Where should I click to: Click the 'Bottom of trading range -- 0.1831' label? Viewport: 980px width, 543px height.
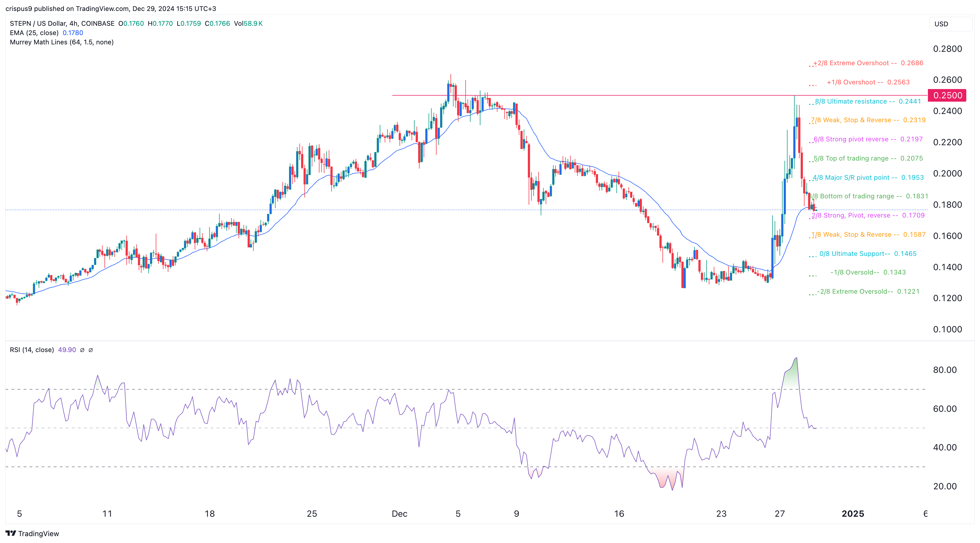(874, 196)
